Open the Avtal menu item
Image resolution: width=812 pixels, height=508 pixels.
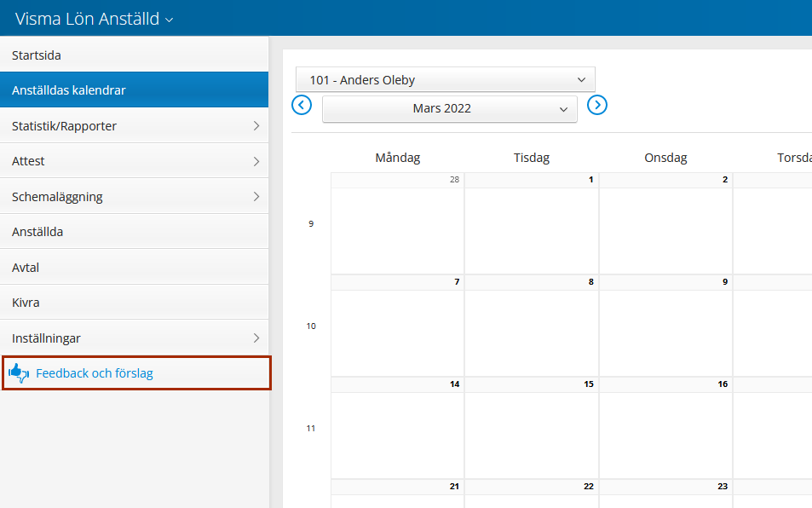click(x=134, y=267)
